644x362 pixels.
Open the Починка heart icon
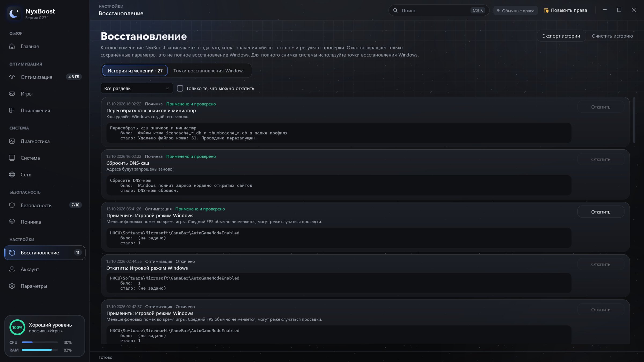point(12,222)
